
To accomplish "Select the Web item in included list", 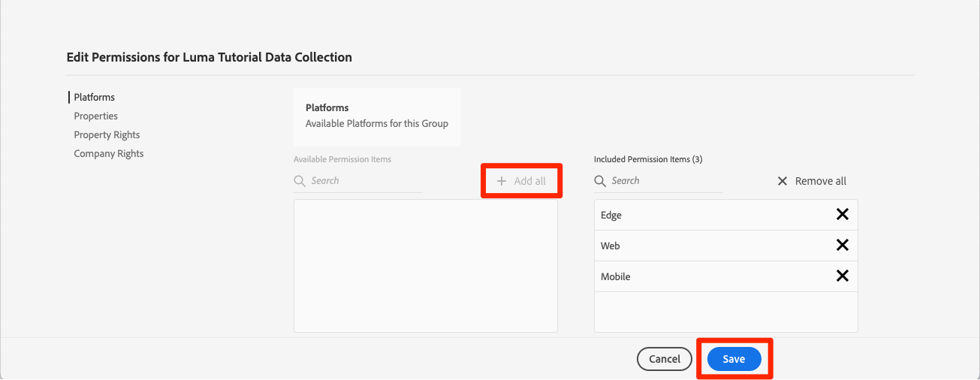I will (x=610, y=246).
